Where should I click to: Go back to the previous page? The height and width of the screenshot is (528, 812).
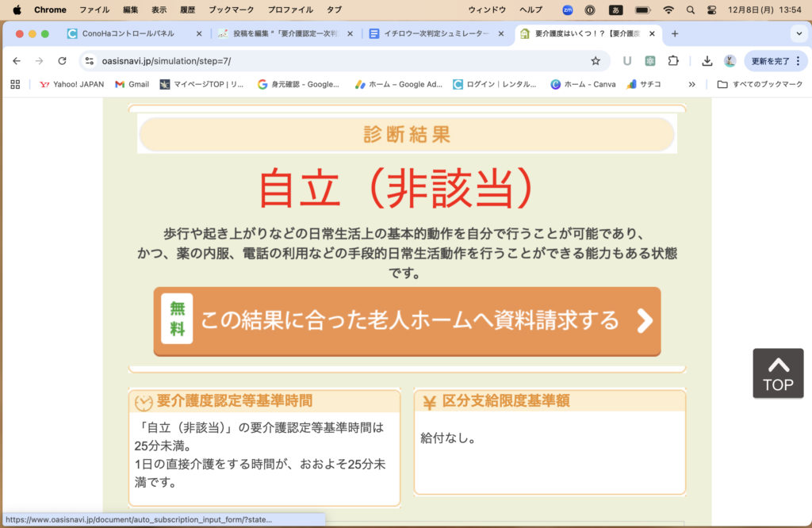17,61
